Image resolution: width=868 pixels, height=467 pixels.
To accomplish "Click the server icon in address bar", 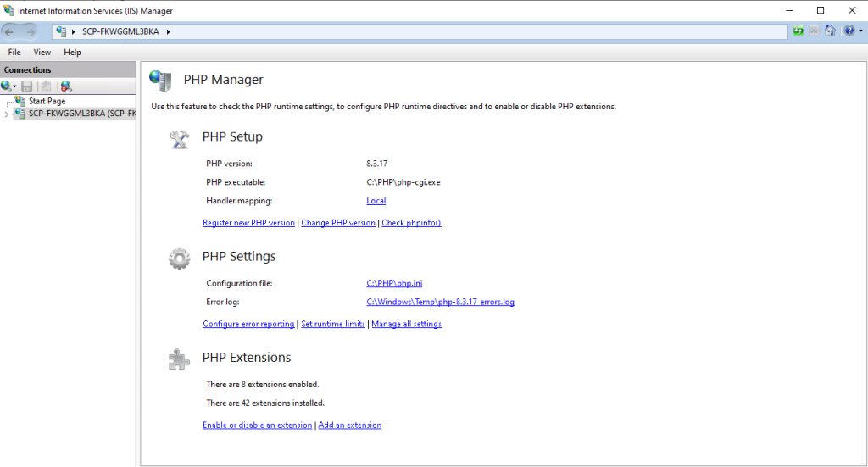I will 61,31.
